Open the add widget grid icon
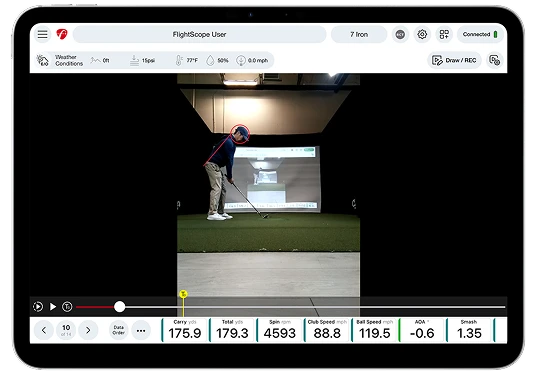The image size is (540, 375). tap(444, 34)
